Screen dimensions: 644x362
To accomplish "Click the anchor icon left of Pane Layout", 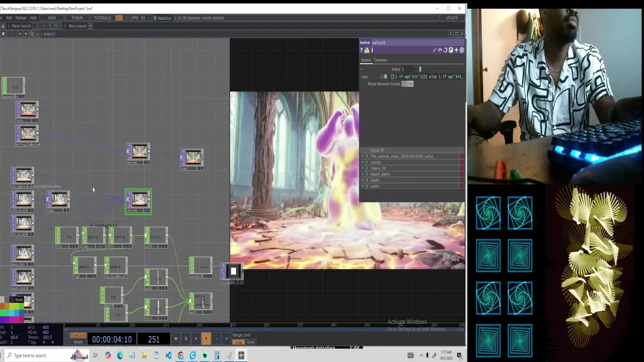I will [x=3, y=26].
